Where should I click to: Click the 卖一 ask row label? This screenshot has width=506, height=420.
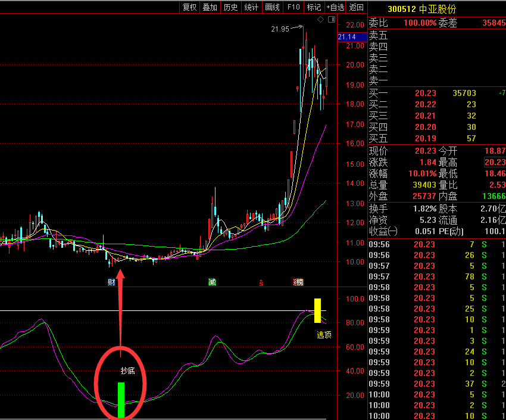click(x=378, y=80)
